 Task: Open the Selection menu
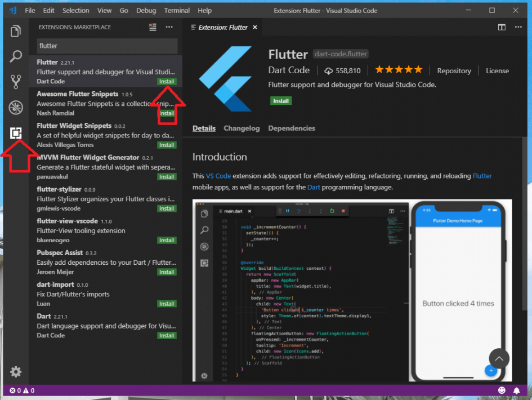coord(75,11)
